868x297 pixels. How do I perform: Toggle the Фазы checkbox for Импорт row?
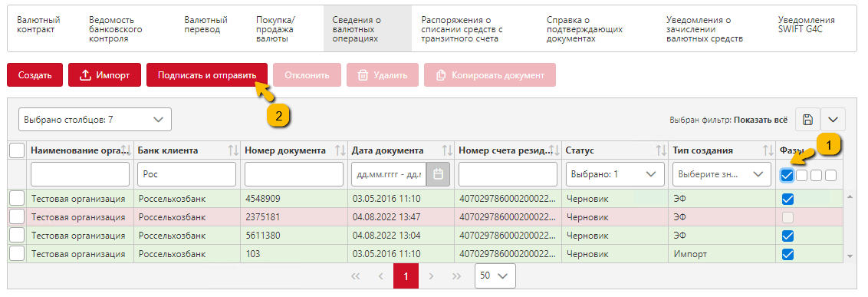787,254
